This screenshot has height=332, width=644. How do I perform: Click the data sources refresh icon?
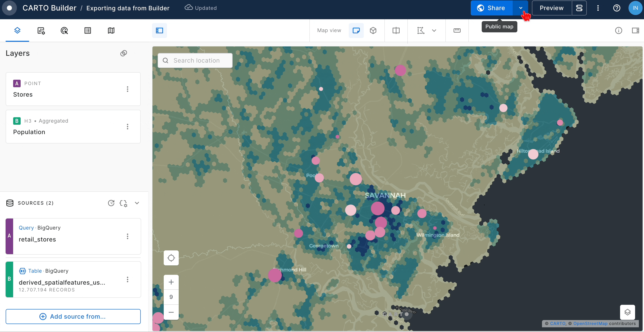(111, 203)
